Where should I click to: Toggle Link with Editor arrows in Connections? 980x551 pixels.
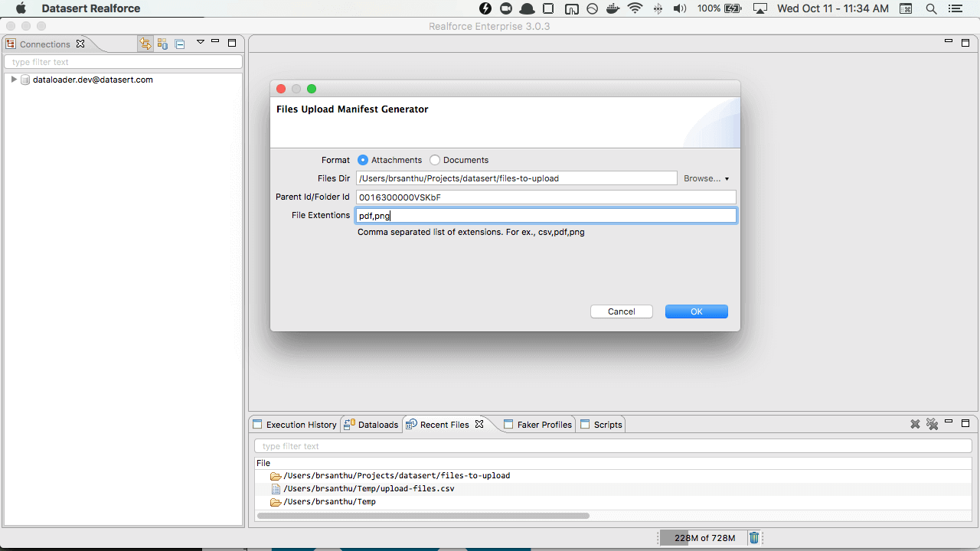[x=145, y=44]
